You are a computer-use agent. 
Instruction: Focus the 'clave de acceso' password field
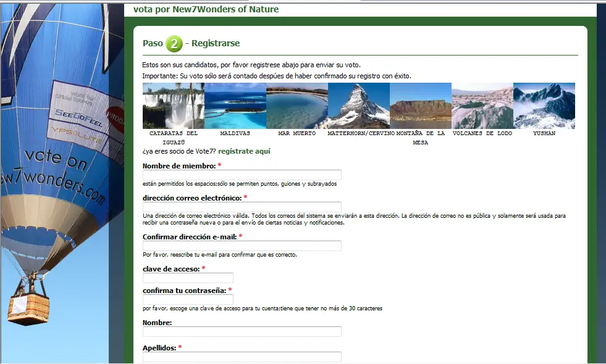[188, 278]
